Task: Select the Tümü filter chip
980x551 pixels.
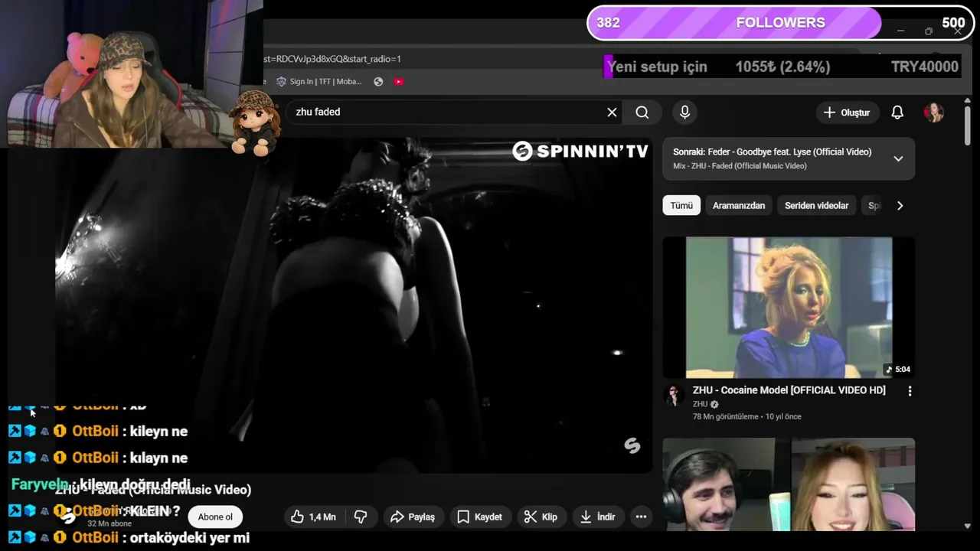Action: [681, 206]
